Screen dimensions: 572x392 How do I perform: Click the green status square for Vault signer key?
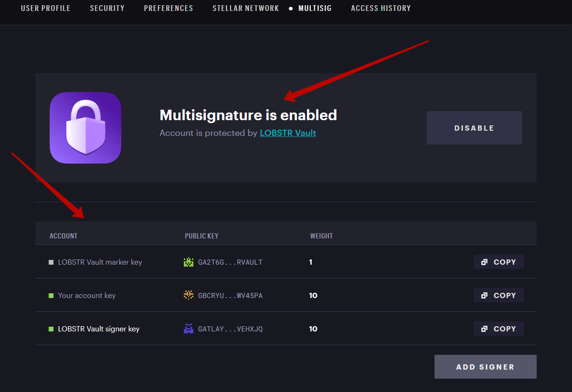click(51, 329)
